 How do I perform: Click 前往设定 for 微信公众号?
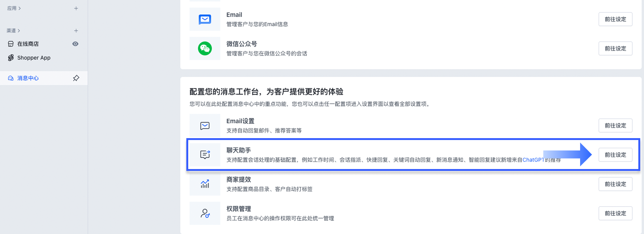[x=615, y=49]
